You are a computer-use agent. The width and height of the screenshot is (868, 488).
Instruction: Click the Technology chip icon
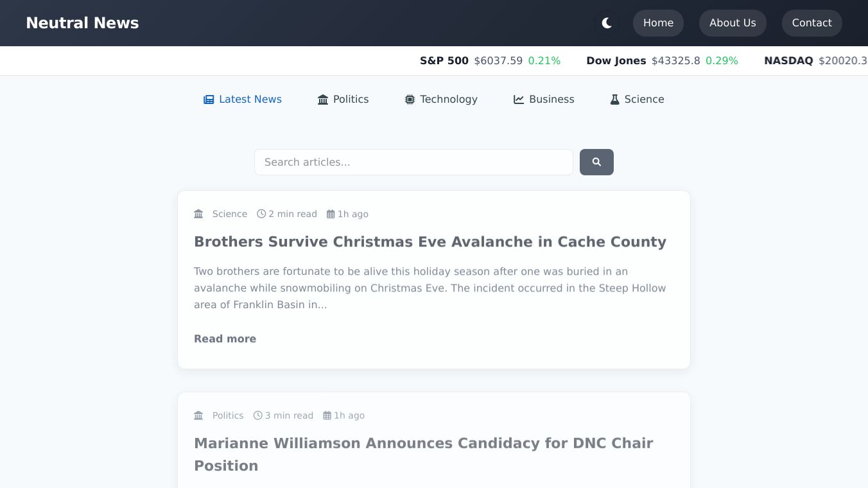click(x=410, y=100)
